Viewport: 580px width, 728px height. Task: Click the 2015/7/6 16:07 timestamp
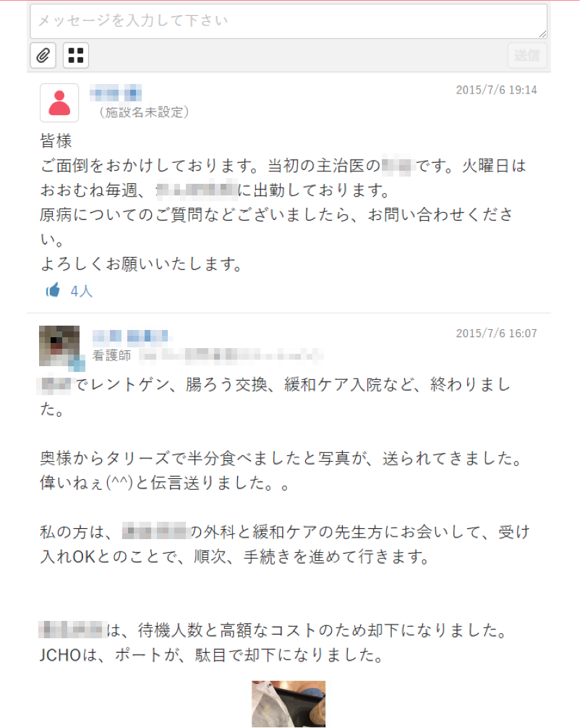coord(496,334)
